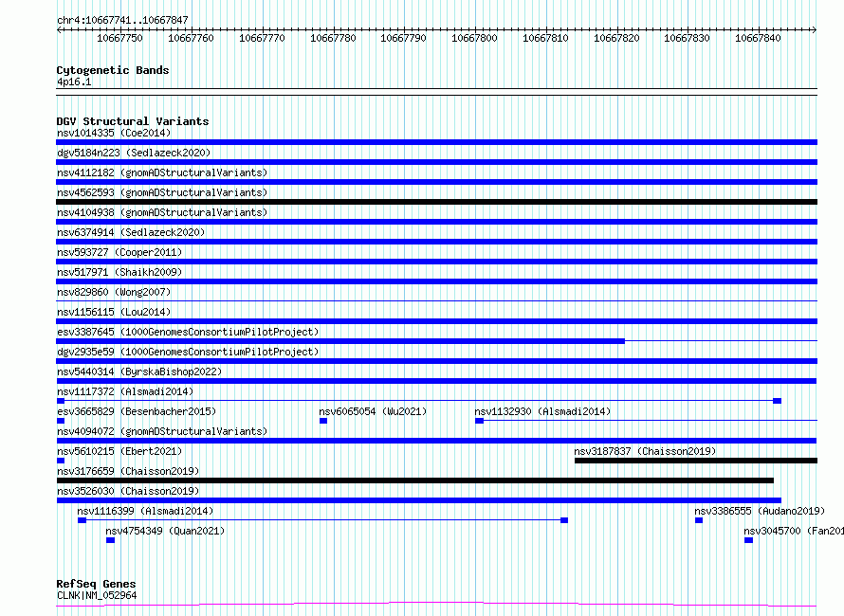Open esv3387645 1000Genomes label
844x616 pixels.
pos(188,332)
